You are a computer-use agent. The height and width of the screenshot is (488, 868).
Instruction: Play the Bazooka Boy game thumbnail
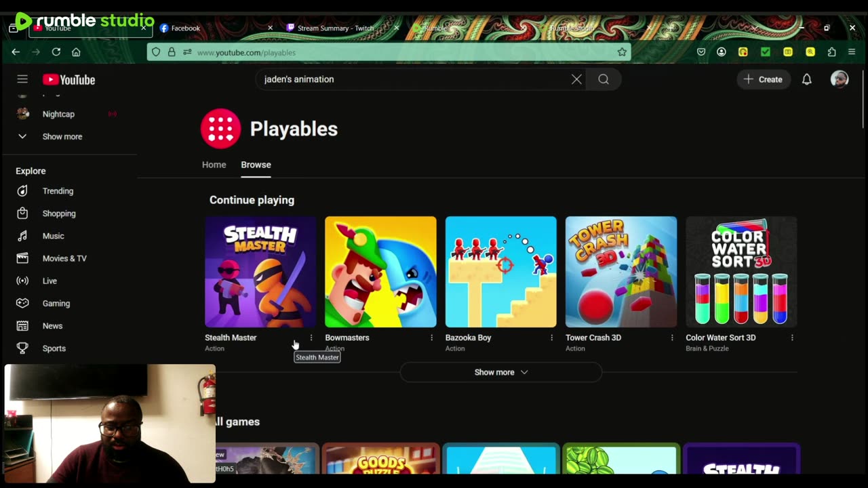click(501, 272)
